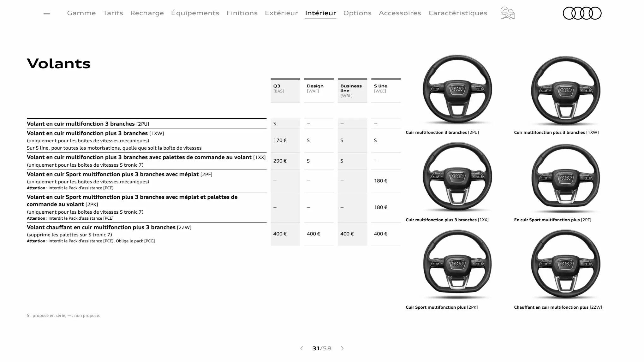The width and height of the screenshot is (644, 362).
Task: Click the Business line [WBL] column header
Action: coord(352,91)
